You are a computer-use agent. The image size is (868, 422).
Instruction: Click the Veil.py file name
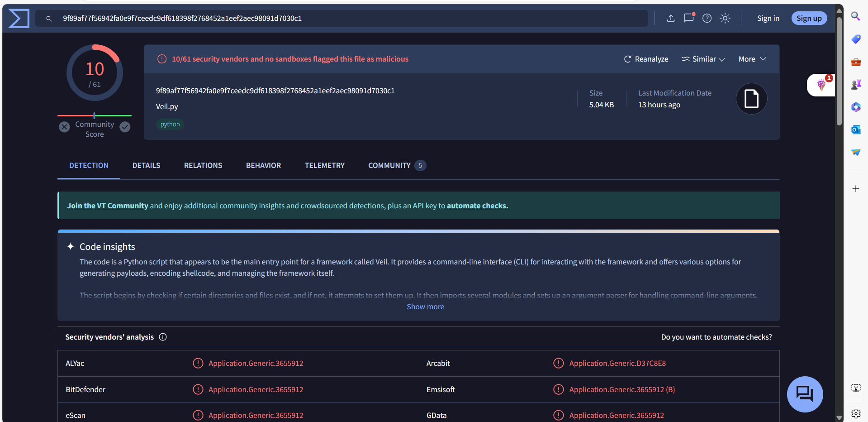tap(167, 106)
